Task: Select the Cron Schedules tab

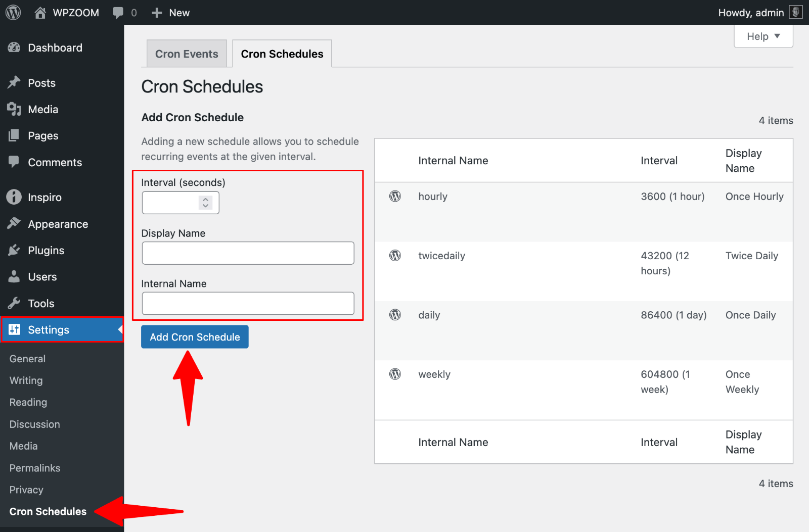Action: (282, 54)
